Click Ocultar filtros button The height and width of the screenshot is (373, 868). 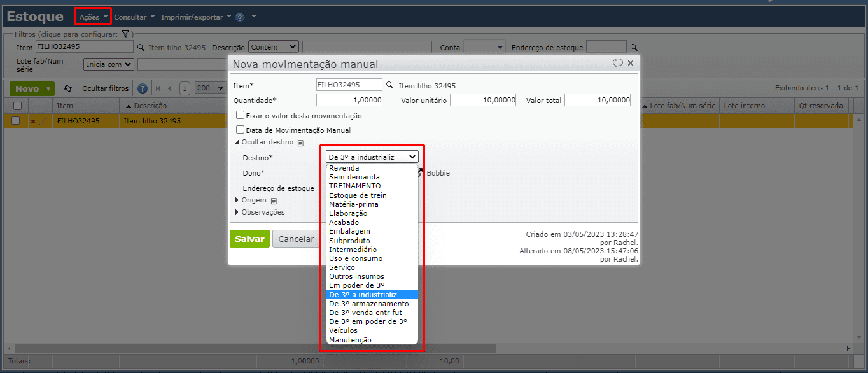[x=106, y=88]
